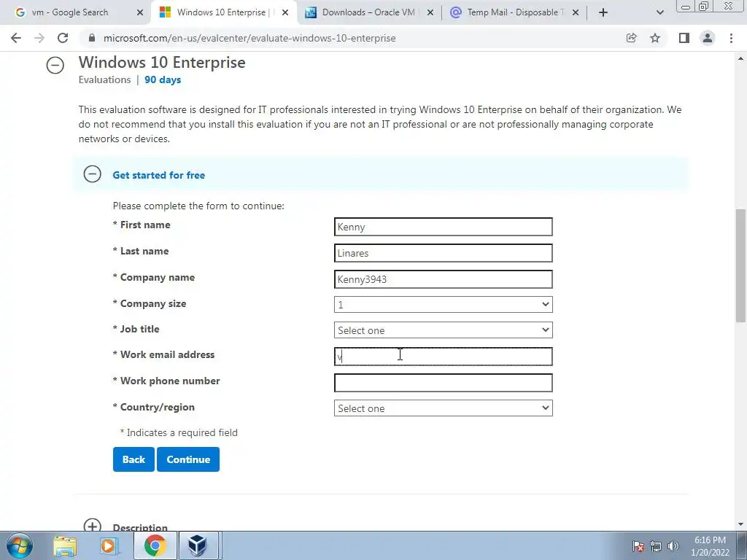The width and height of the screenshot is (747, 560).
Task: Open Windows Media Player from taskbar
Action: tap(109, 545)
